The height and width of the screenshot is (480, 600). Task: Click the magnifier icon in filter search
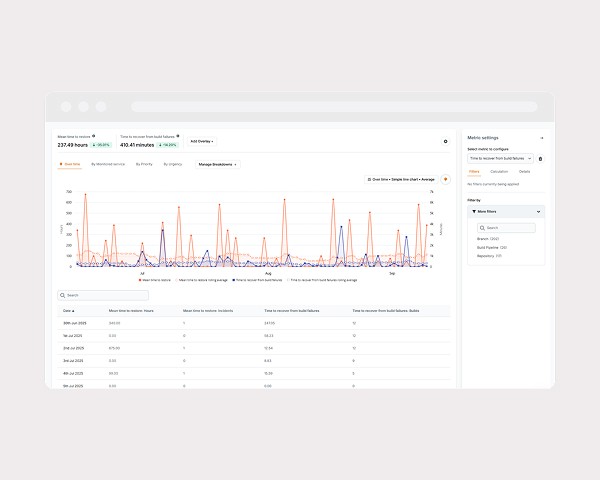[482, 228]
